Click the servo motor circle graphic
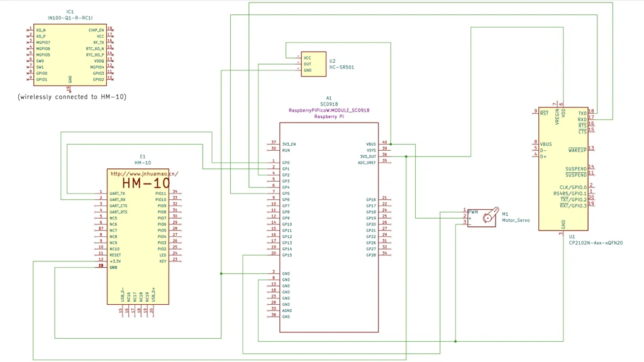Viewport: 644px width, 362px height. pyautogui.click(x=488, y=218)
